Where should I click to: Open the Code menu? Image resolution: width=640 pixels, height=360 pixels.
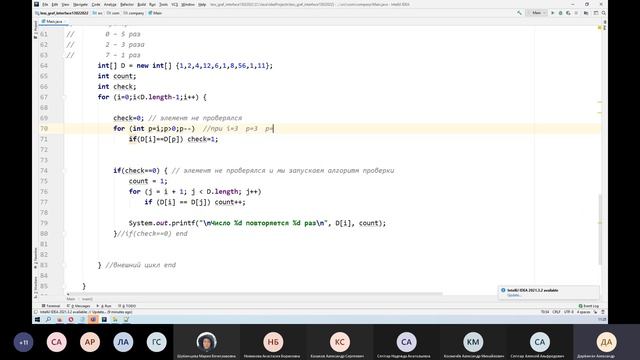[x=96, y=4]
